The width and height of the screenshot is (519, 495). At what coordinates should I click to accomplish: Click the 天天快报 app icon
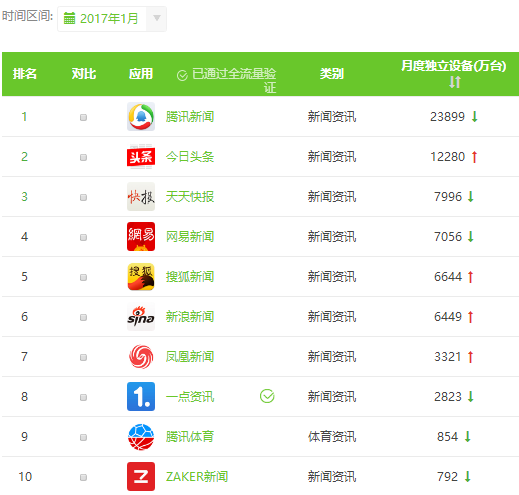click(x=141, y=197)
